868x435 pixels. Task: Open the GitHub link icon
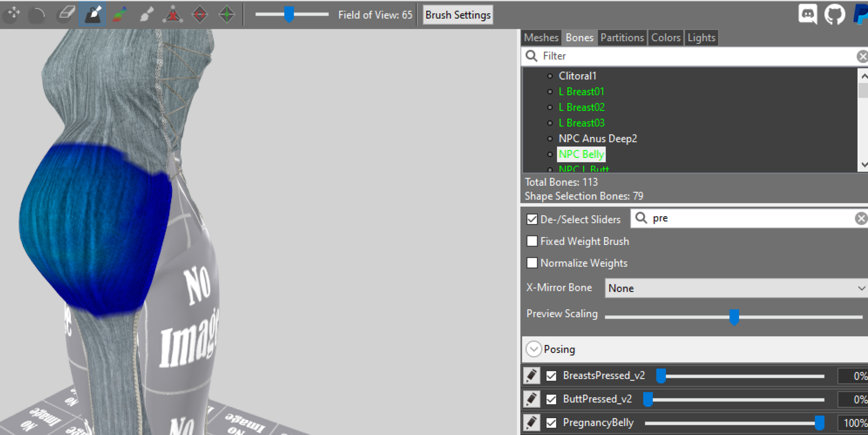tap(835, 14)
